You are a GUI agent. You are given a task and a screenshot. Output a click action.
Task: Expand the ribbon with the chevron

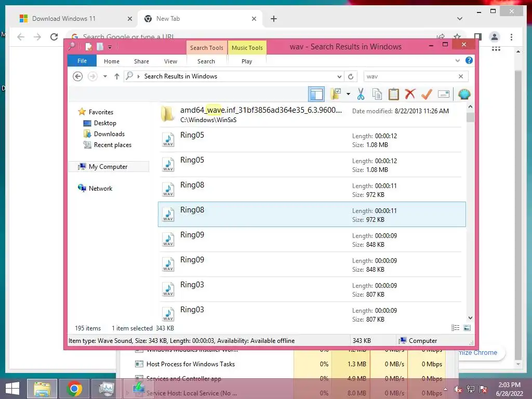(458, 60)
